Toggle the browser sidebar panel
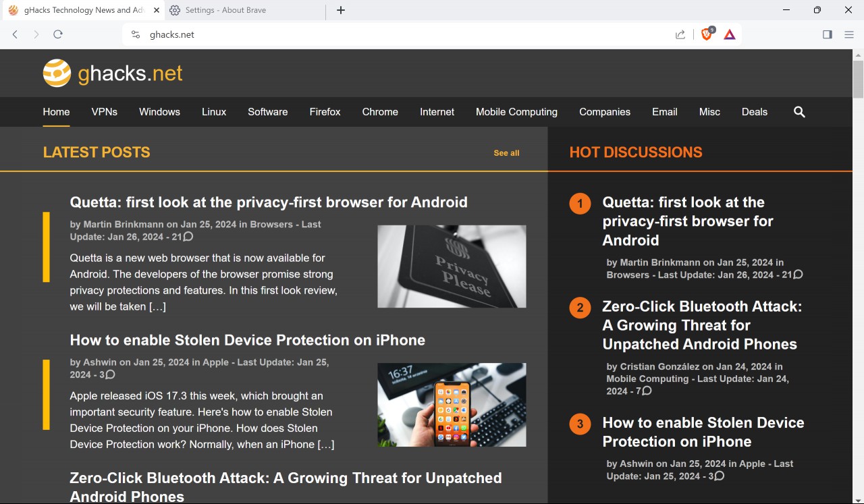Image resolution: width=864 pixels, height=504 pixels. [828, 34]
